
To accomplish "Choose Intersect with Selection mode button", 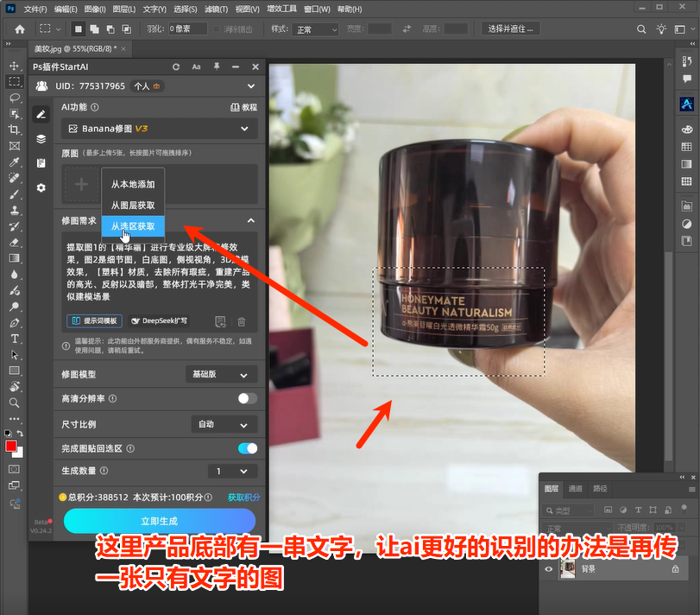I will click(x=126, y=29).
